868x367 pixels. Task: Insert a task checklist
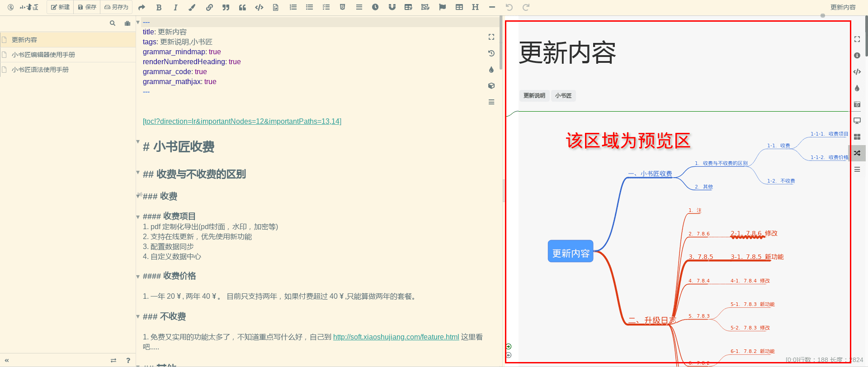coord(326,7)
